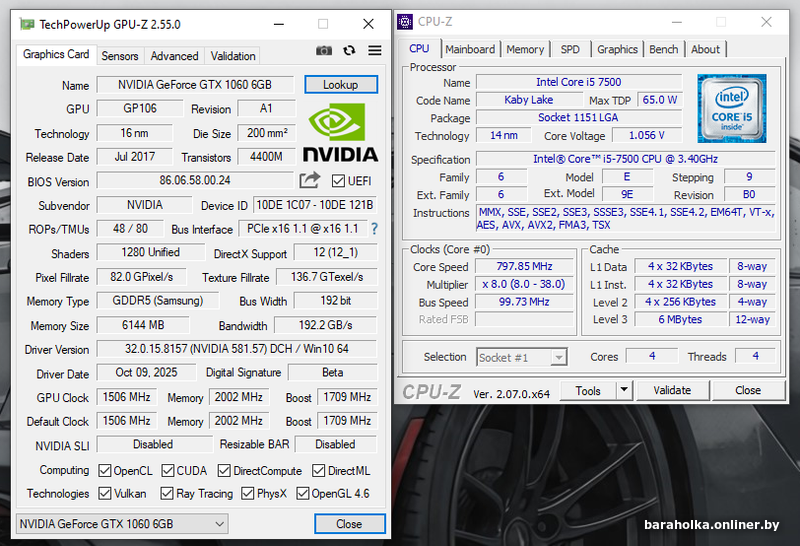
Task: Select the Graphics Card tab
Action: point(56,54)
